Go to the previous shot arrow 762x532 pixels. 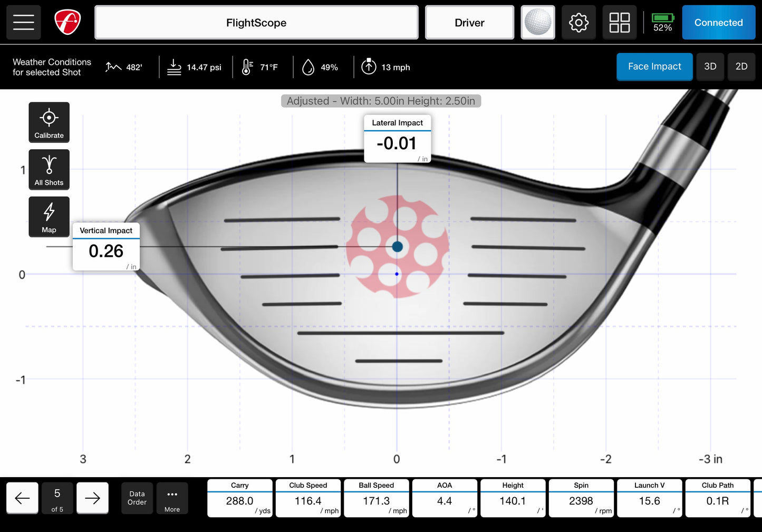(22, 498)
